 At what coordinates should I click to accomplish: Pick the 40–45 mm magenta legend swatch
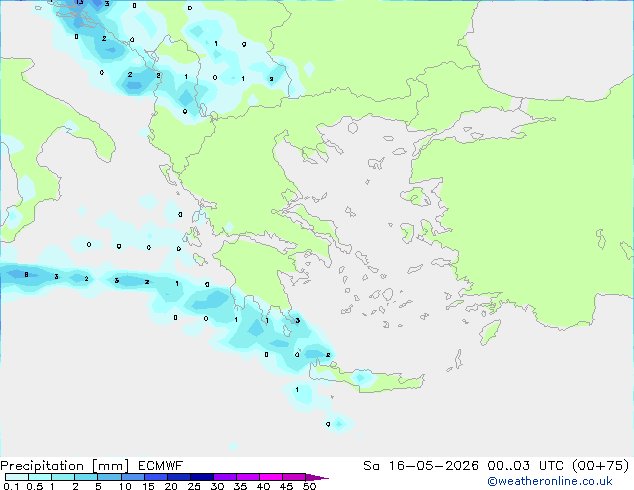pyautogui.click(x=271, y=477)
